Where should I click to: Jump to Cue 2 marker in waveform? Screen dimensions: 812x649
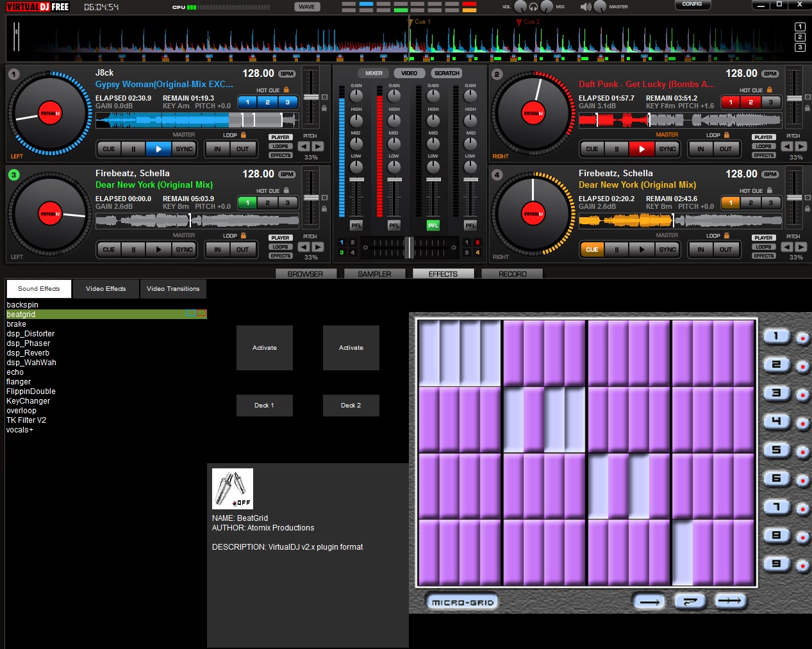(x=528, y=22)
